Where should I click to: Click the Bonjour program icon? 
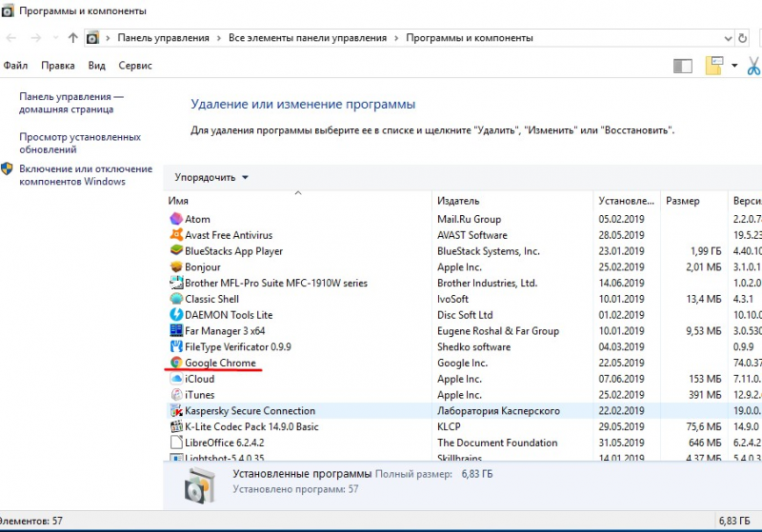tap(176, 267)
